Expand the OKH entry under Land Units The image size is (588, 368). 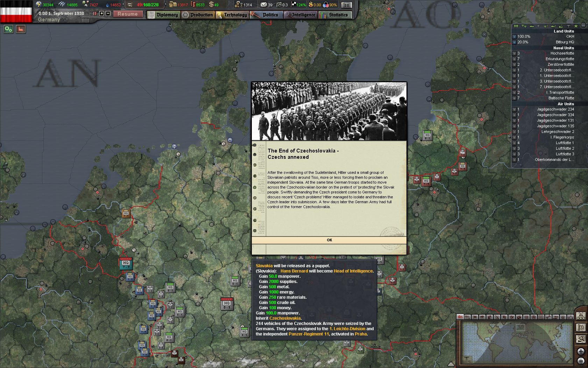pos(514,36)
